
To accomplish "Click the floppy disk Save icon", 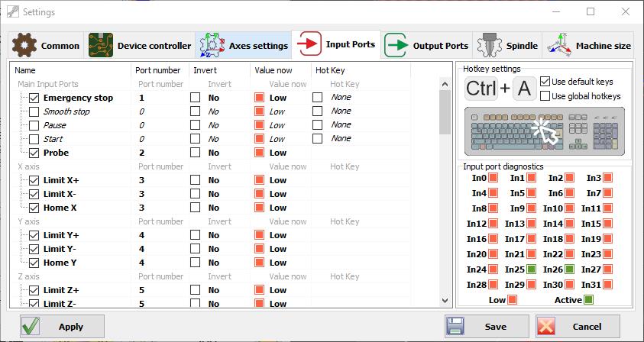I will pyautogui.click(x=455, y=327).
